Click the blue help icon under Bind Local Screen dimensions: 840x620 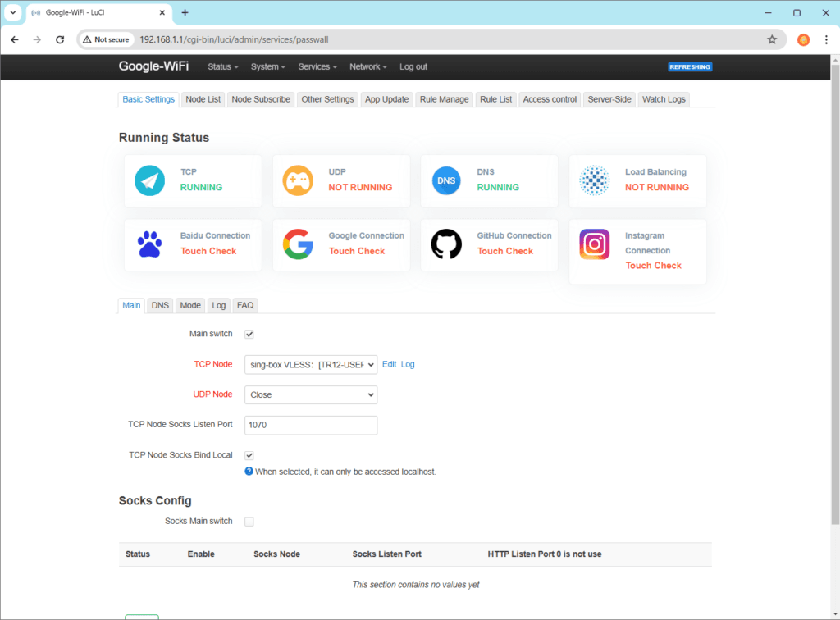tap(249, 472)
